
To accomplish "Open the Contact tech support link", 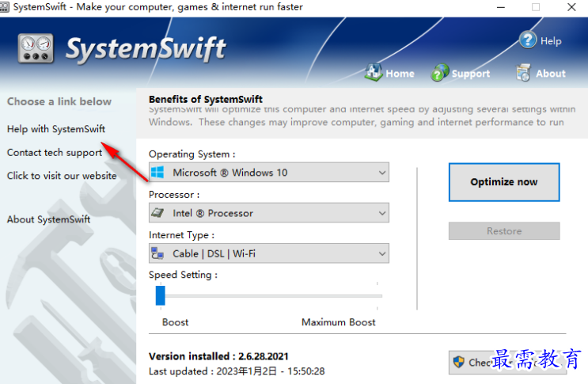I will click(55, 153).
